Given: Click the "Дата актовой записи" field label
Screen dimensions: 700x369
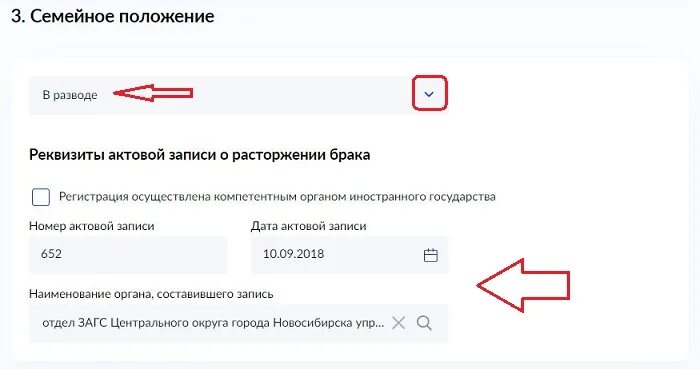Looking at the screenshot, I should point(308,226).
